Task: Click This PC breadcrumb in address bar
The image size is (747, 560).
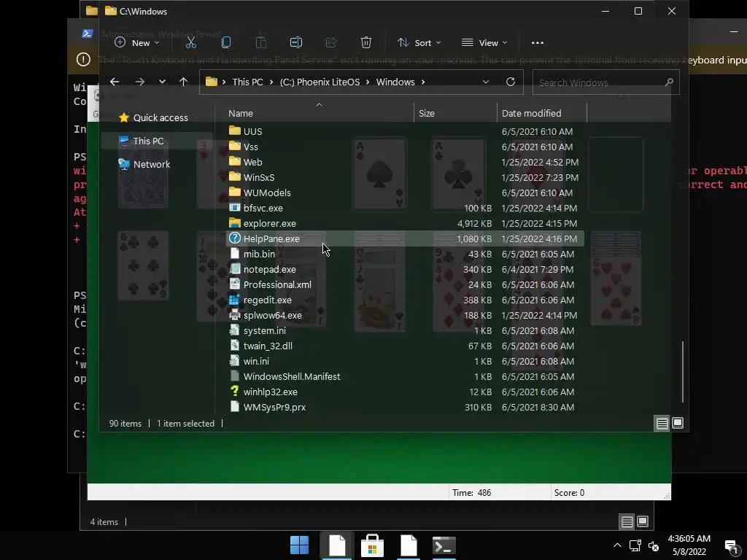Action: pyautogui.click(x=247, y=82)
